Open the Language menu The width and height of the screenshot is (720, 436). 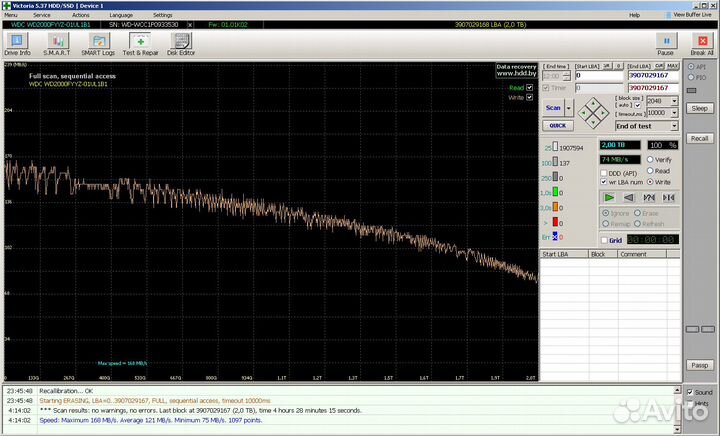[120, 16]
